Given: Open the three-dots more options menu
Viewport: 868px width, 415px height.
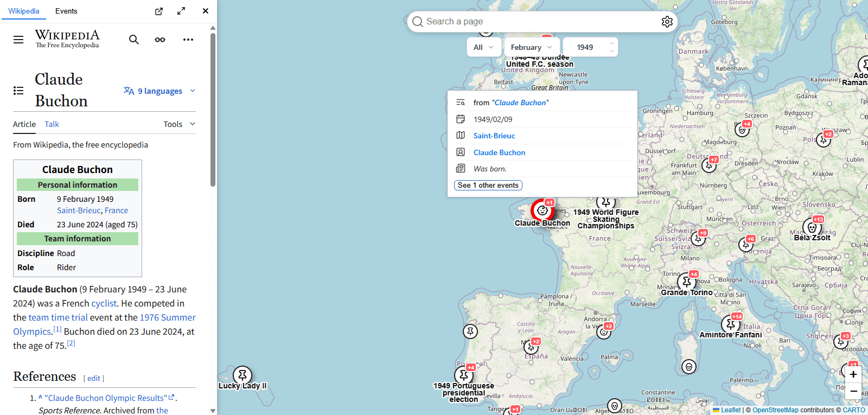Looking at the screenshot, I should coord(188,40).
